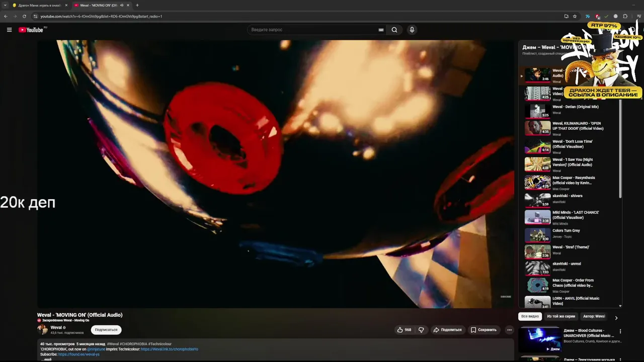Click the #Technicolour hashtag

pos(160,344)
